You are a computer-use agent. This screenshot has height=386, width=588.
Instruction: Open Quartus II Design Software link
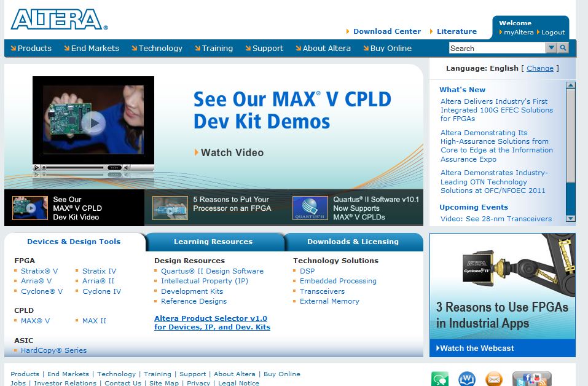(x=212, y=271)
